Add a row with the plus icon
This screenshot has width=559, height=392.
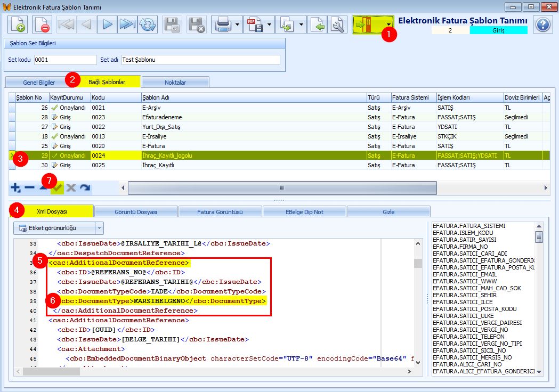tap(15, 187)
